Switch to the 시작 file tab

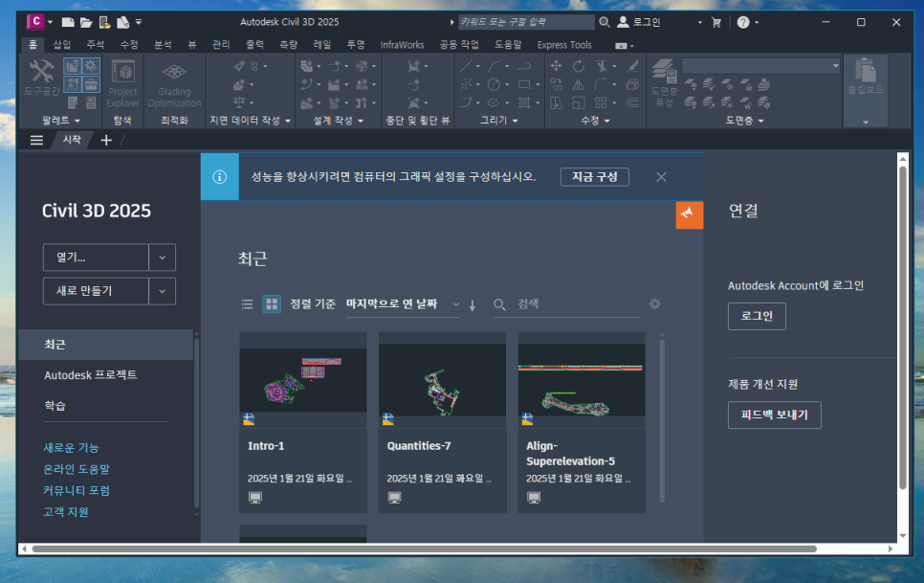tap(72, 140)
